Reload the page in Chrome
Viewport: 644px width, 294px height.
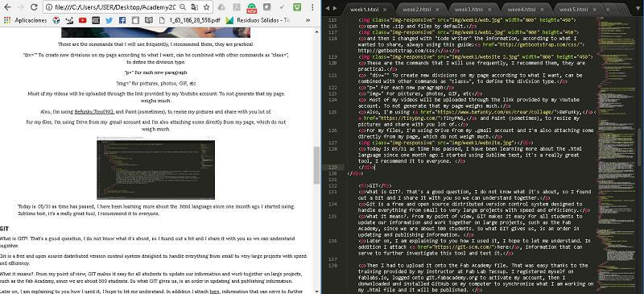point(34,7)
